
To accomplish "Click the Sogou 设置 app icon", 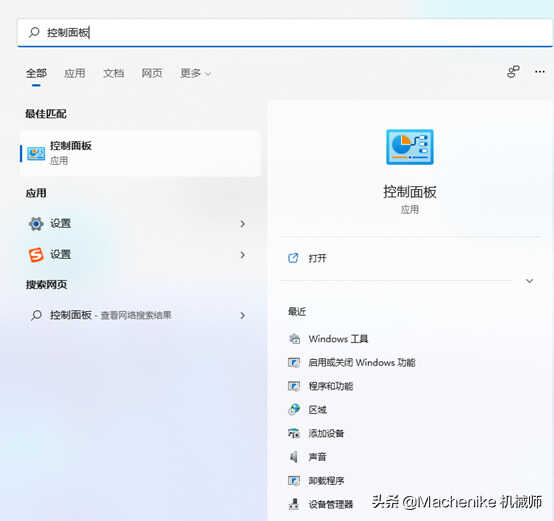I will tap(36, 255).
